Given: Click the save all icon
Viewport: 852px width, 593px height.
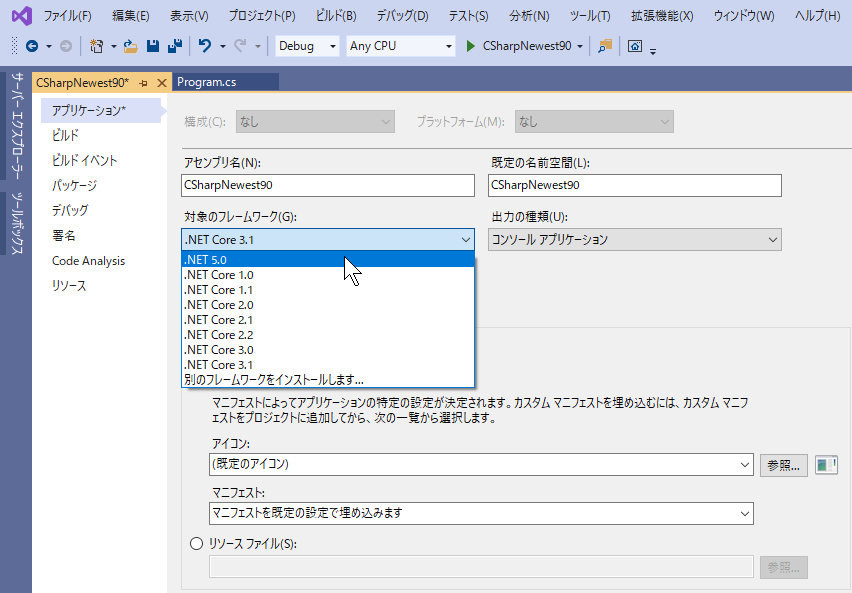Looking at the screenshot, I should pyautogui.click(x=175, y=46).
